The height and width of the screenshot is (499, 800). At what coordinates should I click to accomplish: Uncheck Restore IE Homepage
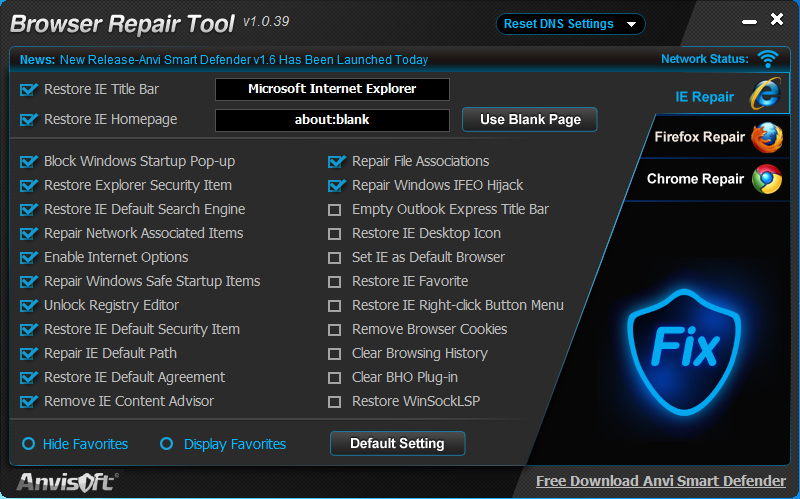pos(29,120)
